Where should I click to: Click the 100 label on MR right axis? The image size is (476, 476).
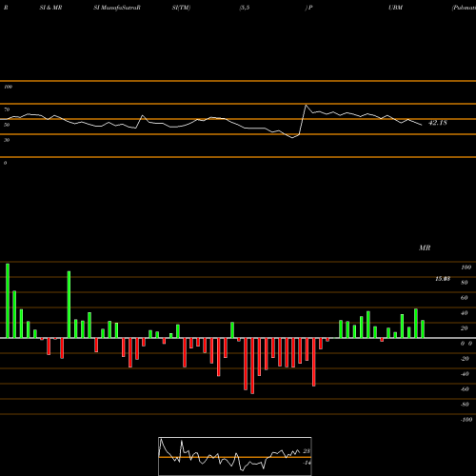(466, 268)
